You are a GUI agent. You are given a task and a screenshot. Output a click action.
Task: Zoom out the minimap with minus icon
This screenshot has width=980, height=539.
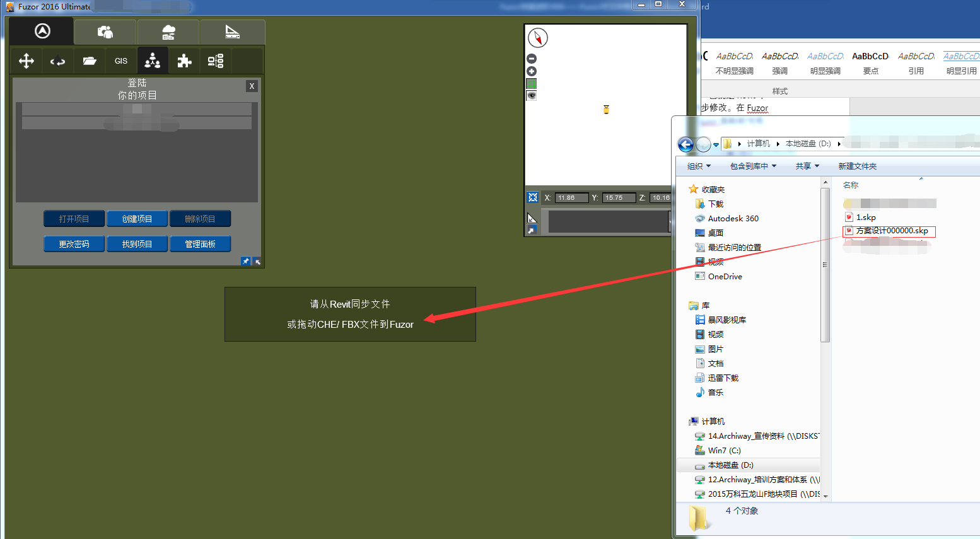532,59
